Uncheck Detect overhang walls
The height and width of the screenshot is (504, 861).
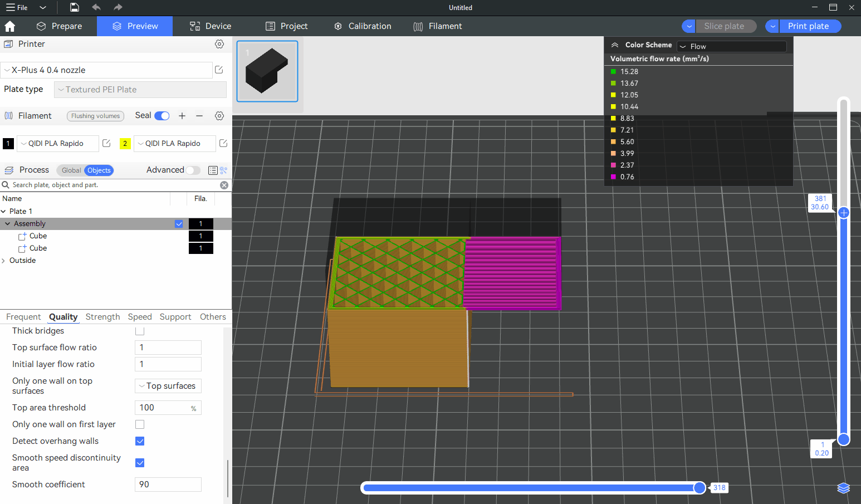coord(140,441)
